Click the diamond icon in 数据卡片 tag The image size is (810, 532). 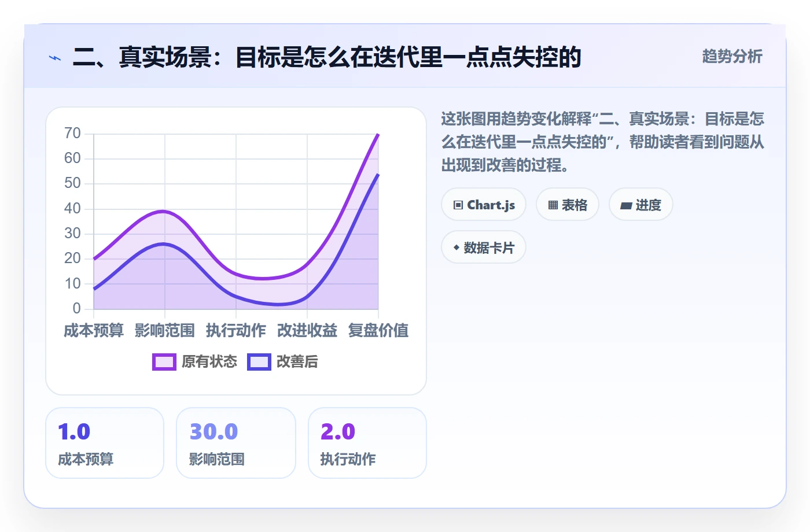click(456, 247)
